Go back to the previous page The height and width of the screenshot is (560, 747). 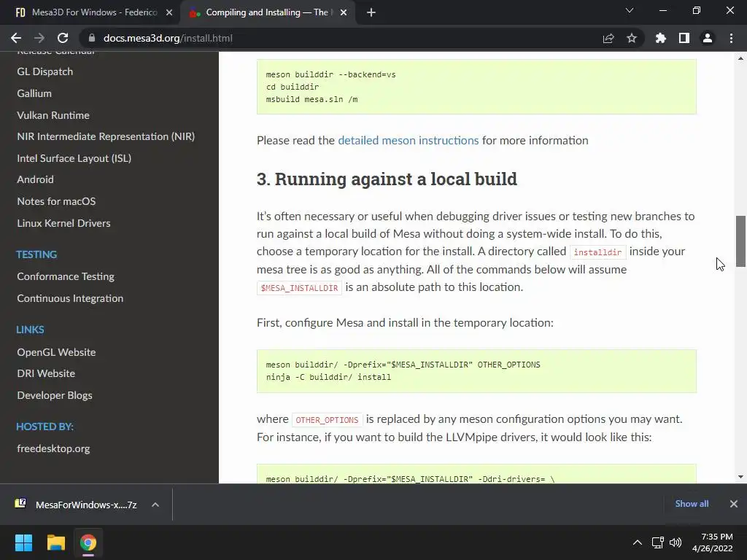pyautogui.click(x=16, y=38)
